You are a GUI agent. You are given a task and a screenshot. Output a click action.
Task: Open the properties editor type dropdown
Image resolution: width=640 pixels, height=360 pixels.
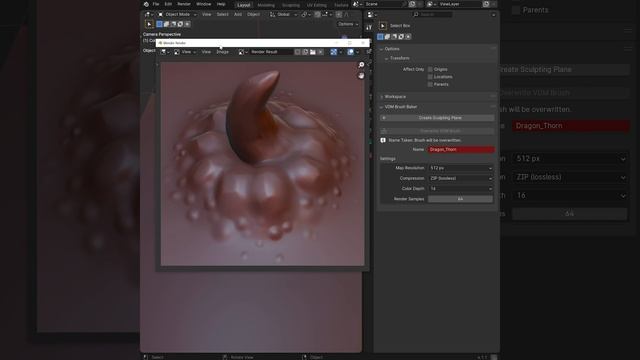[x=371, y=15]
